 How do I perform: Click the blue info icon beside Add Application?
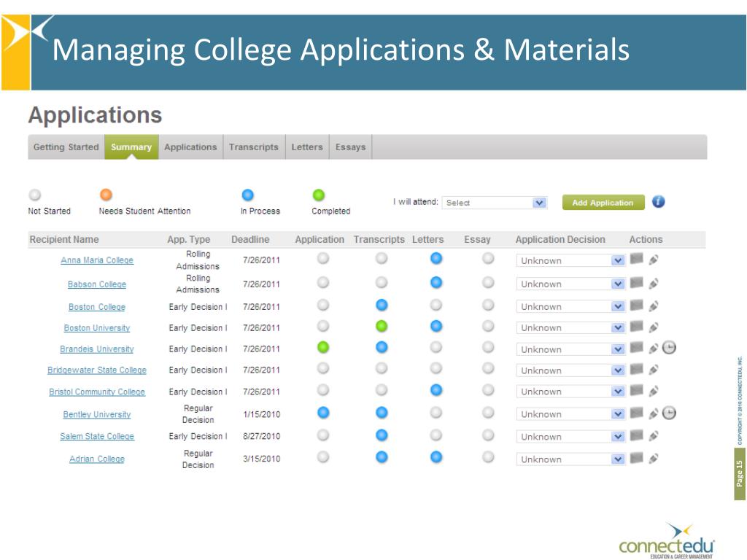click(659, 202)
